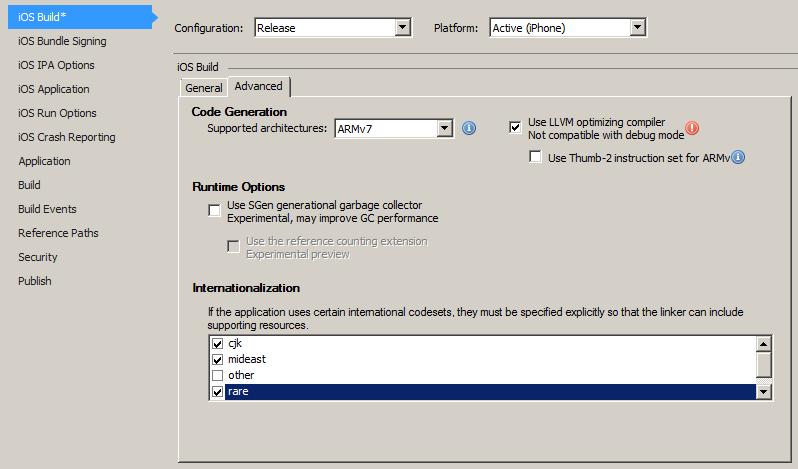Open iOS Bundle Signing page

pos(62,41)
